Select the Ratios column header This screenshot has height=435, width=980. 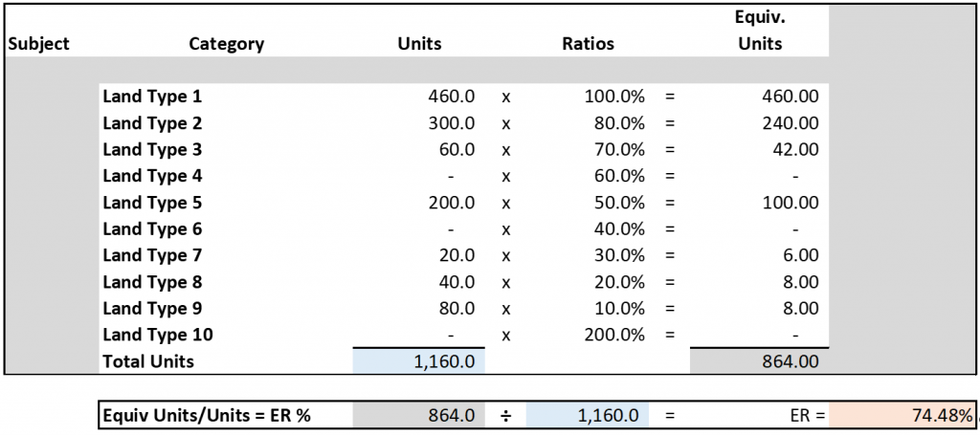click(588, 43)
